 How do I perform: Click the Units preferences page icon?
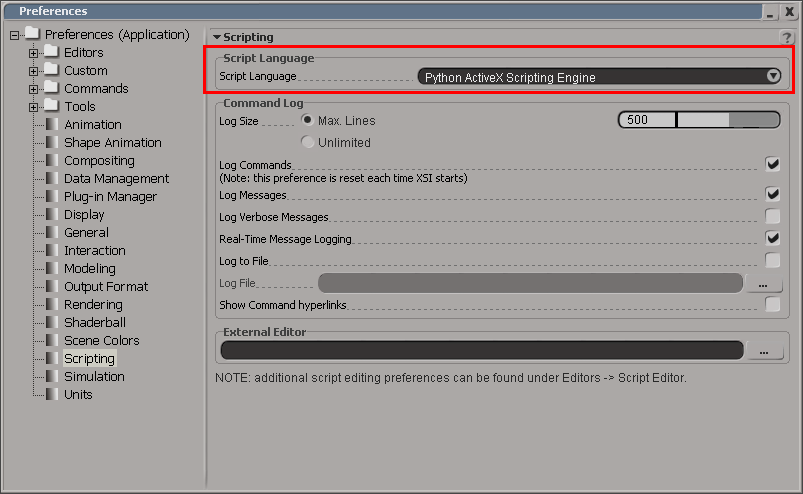click(52, 395)
